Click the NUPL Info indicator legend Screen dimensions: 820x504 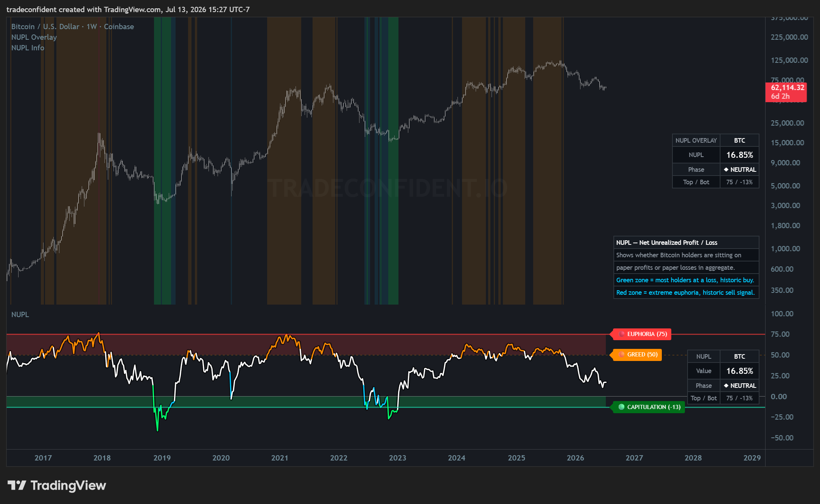pos(28,48)
